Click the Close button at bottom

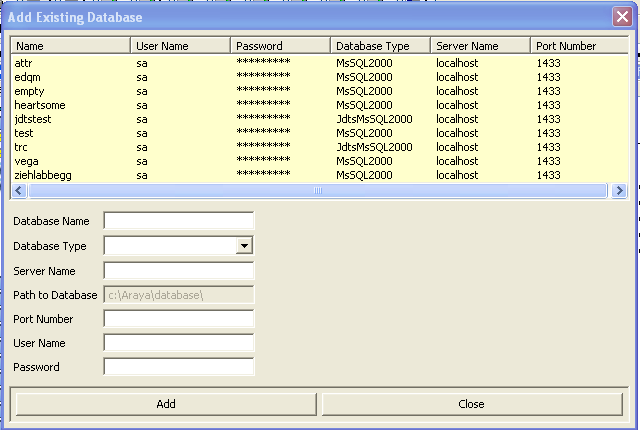(471, 404)
